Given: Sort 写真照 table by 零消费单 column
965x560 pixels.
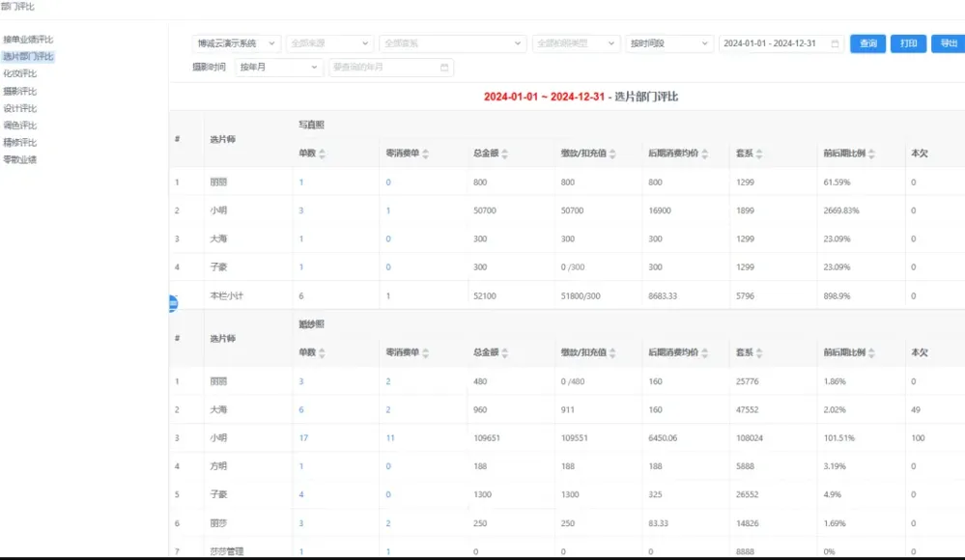Looking at the screenshot, I should [x=425, y=154].
